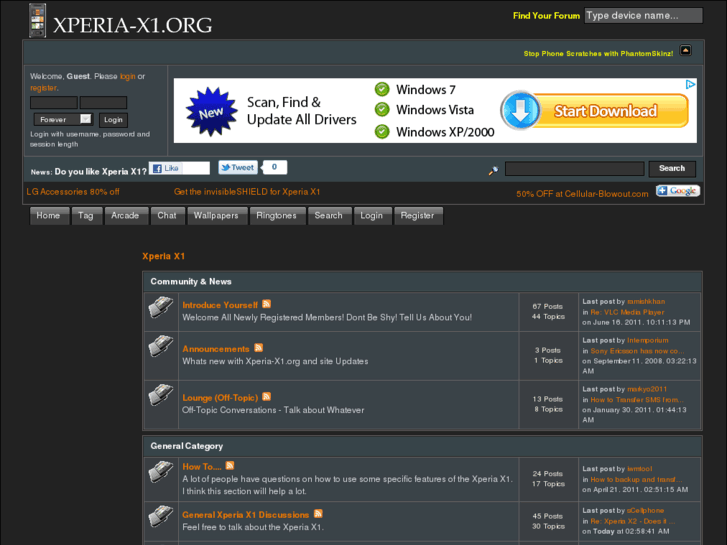Click the tweet count bubble
Screen dimensions: 727x545
[x=274, y=167]
